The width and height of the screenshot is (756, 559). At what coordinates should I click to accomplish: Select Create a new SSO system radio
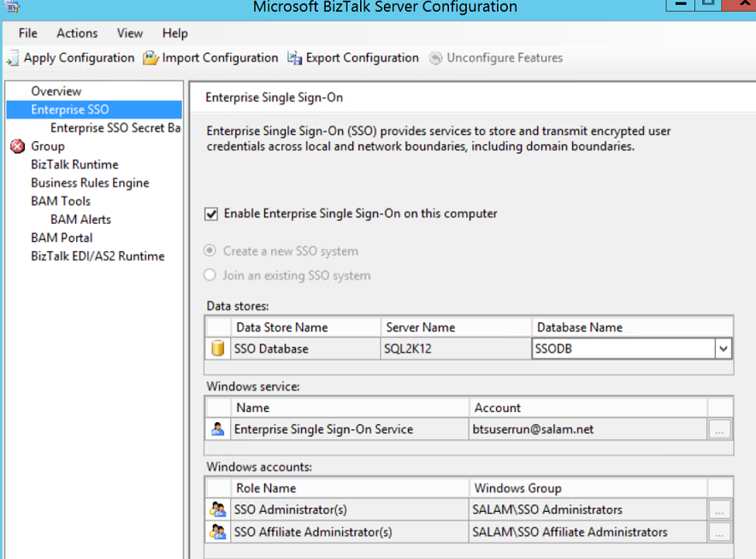coord(210,250)
